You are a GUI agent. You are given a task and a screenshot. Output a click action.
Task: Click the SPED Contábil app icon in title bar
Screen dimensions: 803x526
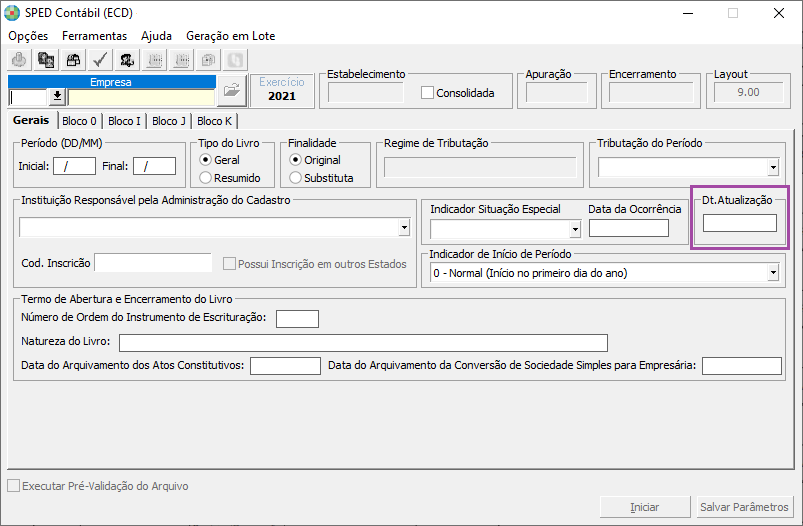point(11,13)
